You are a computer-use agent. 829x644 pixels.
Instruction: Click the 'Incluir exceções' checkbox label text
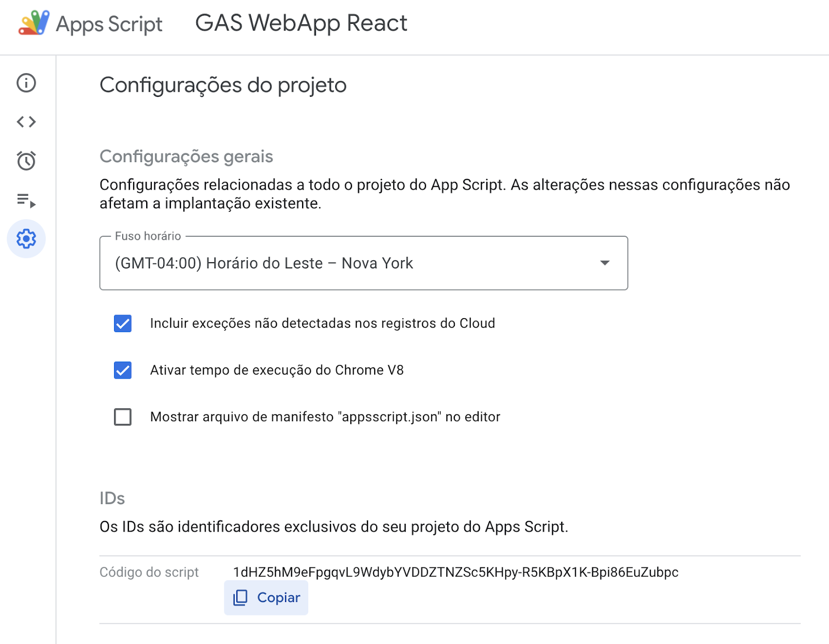[x=323, y=323]
